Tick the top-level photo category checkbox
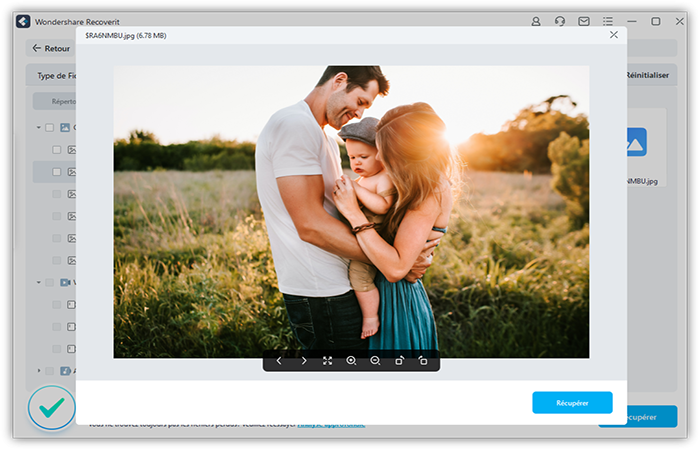The width and height of the screenshot is (700, 450). (50, 128)
